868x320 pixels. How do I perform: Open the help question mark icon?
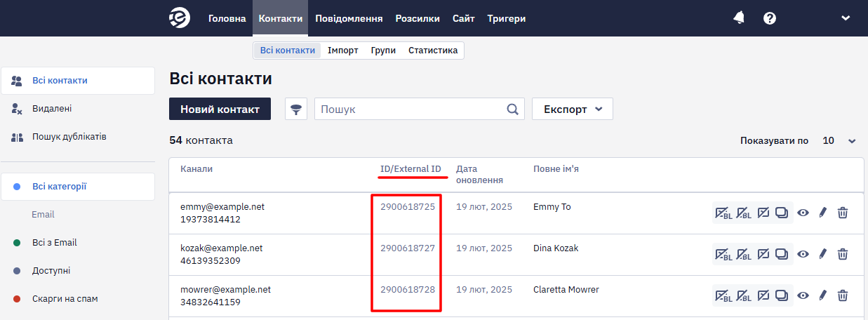click(x=770, y=18)
